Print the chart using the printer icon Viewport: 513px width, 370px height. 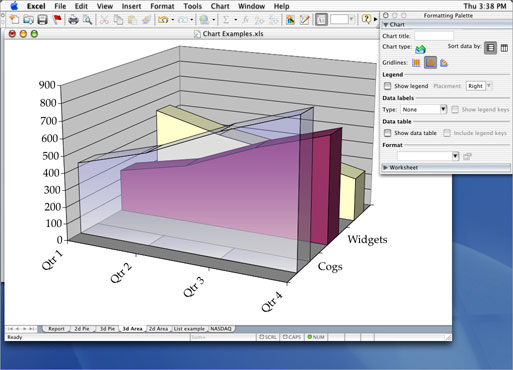[x=73, y=20]
